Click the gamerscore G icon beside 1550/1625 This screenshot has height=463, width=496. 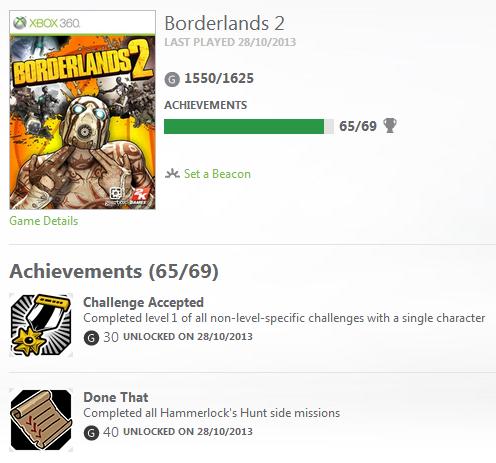click(172, 79)
